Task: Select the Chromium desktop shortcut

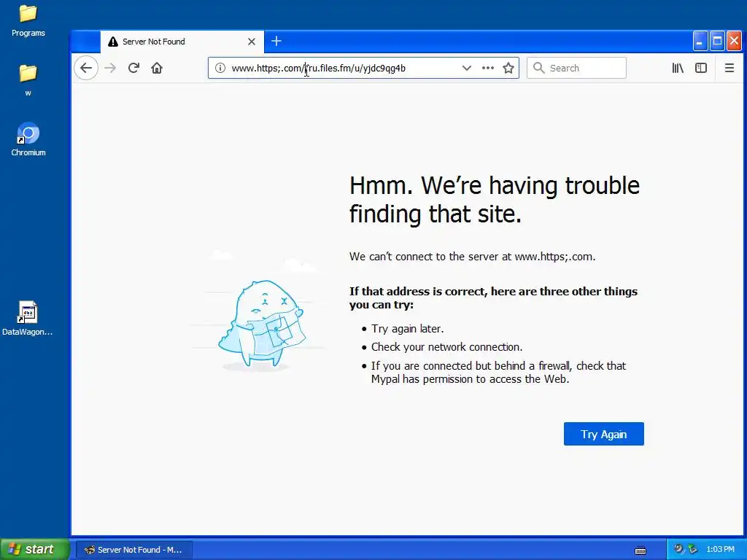Action: [28, 139]
